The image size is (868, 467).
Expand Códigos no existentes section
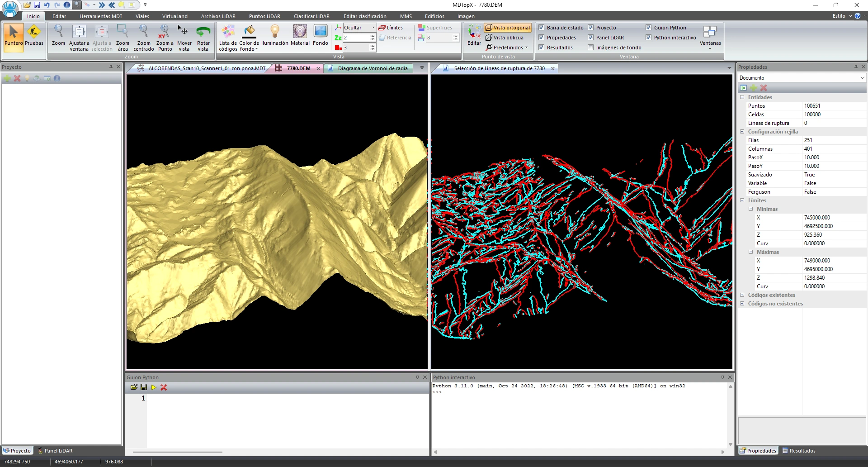tap(742, 304)
